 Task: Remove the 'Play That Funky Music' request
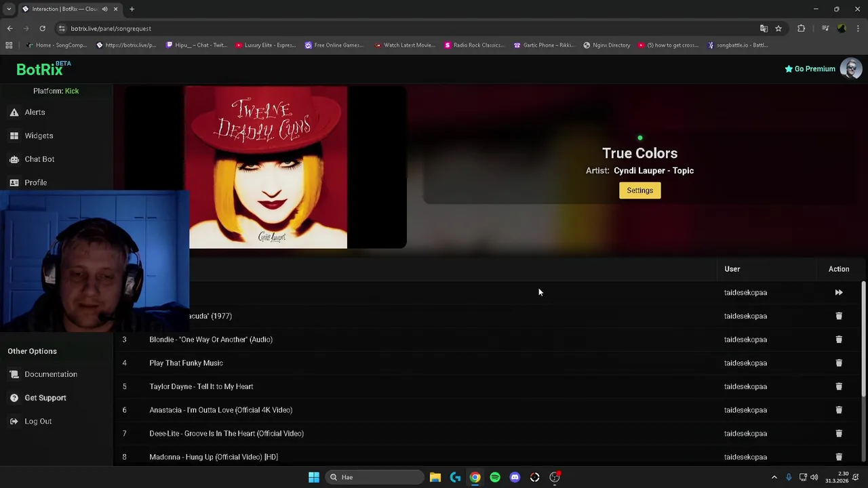839,363
